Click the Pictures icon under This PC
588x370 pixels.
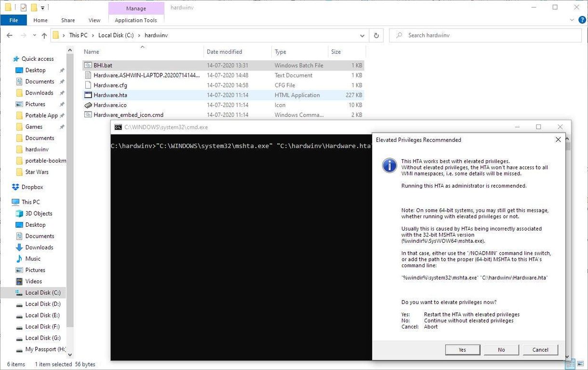tap(19, 270)
